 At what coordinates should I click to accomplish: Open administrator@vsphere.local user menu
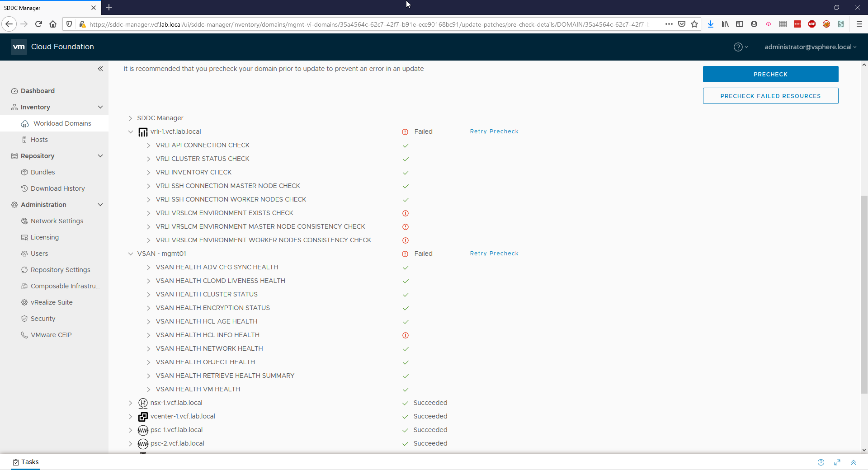point(811,47)
